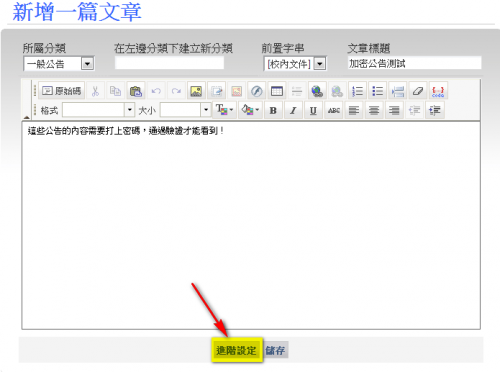Toggle Underline formatting
This screenshot has height=372, width=500.
click(x=313, y=110)
